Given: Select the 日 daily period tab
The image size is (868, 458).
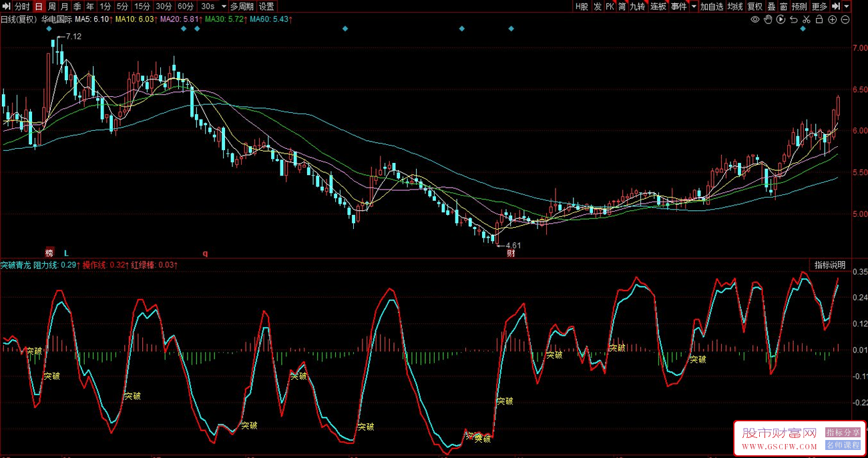Looking at the screenshot, I should tap(38, 6).
